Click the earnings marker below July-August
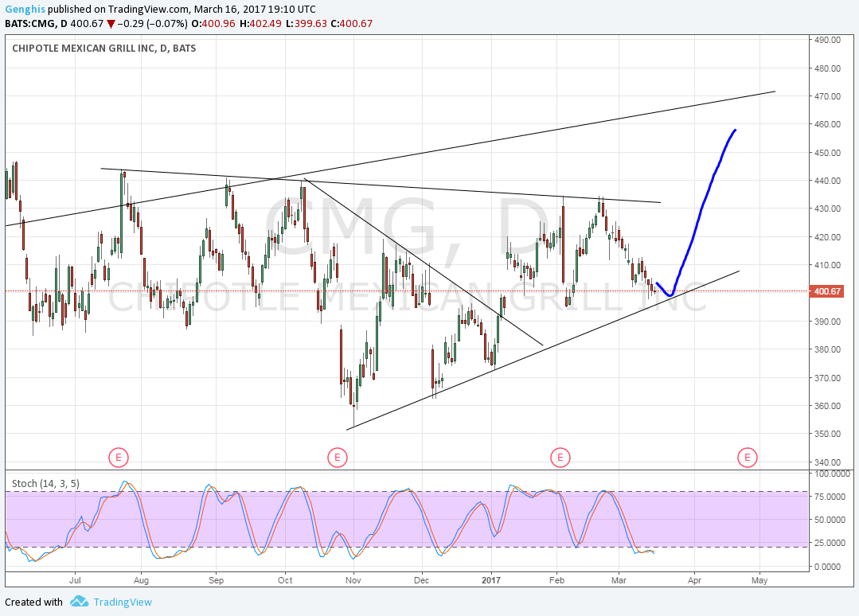Viewport: 859px width, 616px height. (119, 457)
